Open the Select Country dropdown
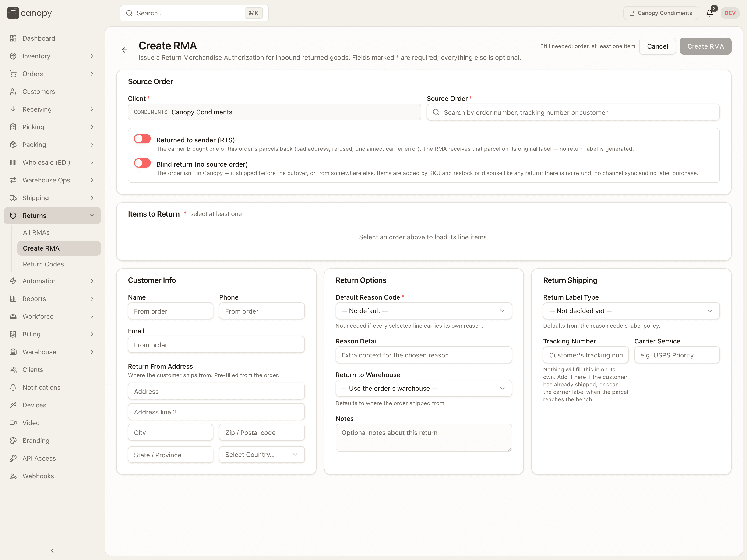This screenshot has height=560, width=747. click(262, 455)
